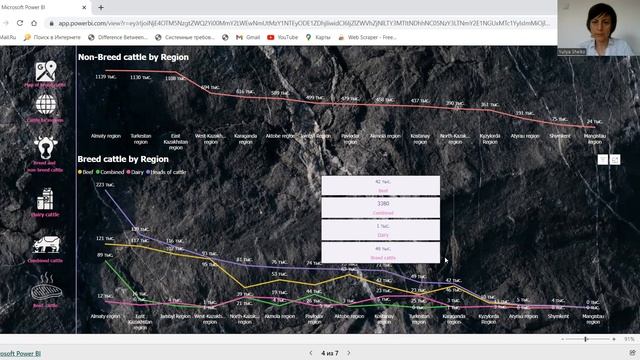640x360 pixels.
Task: Go to the next report page arrow
Action: click(349, 353)
